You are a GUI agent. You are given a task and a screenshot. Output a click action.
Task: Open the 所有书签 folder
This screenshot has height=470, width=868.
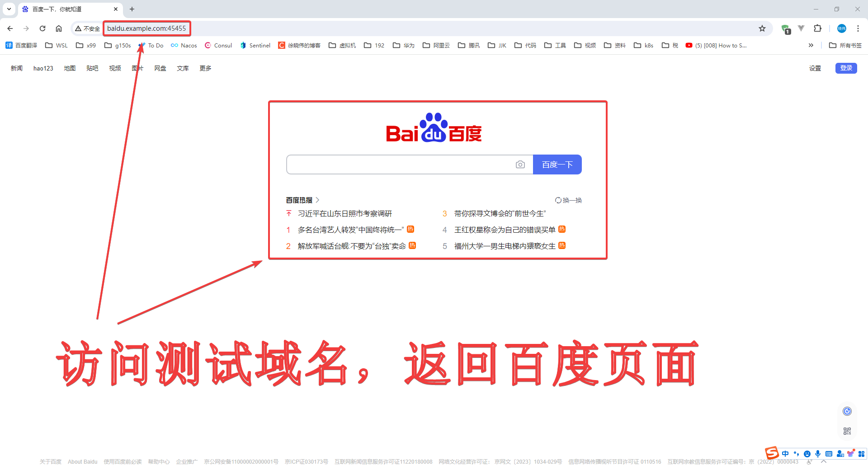point(845,45)
